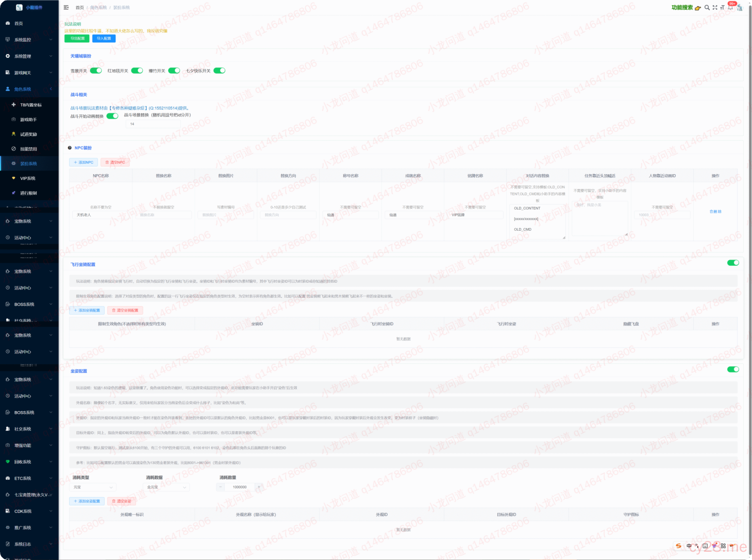This screenshot has width=752, height=560.
Task: Open 技能禁用 from the sidebar menu
Action: point(28,149)
